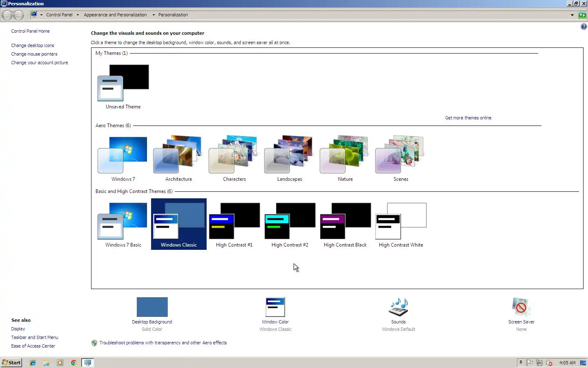Click the muted volume tray icon
588x368 pixels.
click(x=549, y=363)
